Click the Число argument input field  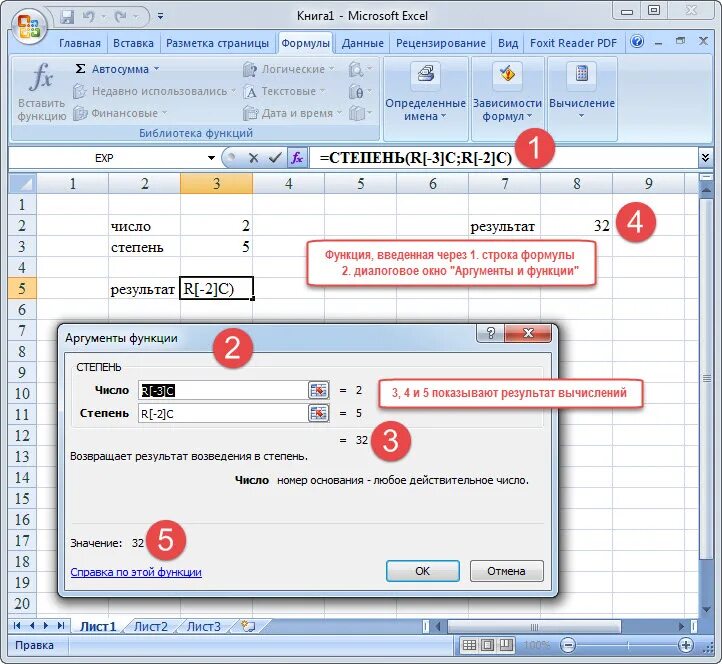click(222, 390)
